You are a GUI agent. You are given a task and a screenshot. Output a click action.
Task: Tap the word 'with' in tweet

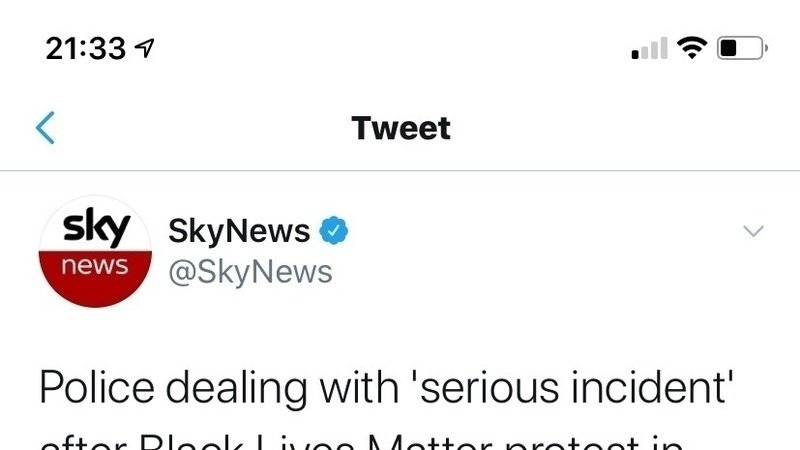click(x=359, y=387)
